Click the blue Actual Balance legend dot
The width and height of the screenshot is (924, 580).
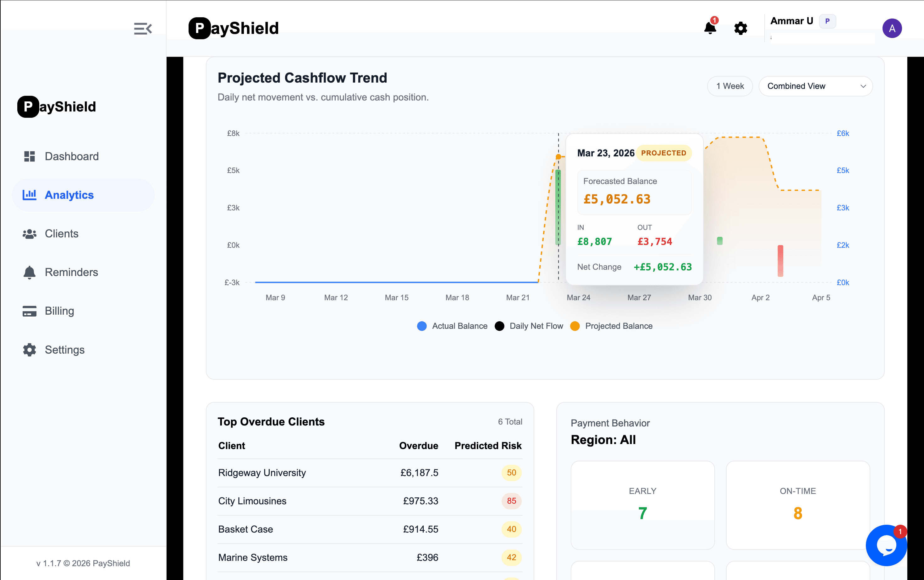click(422, 326)
